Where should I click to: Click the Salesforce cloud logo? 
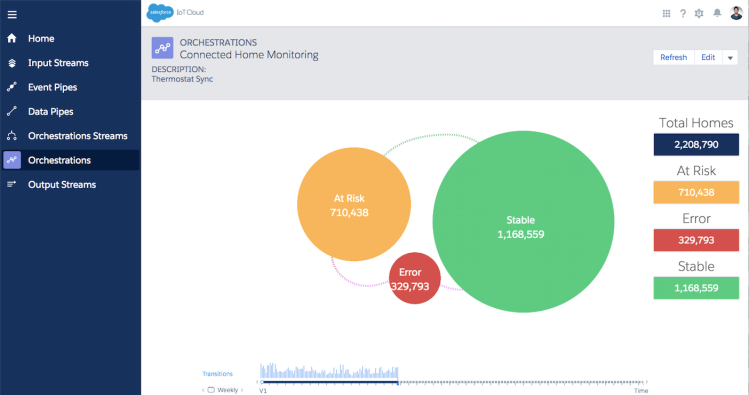(x=160, y=12)
